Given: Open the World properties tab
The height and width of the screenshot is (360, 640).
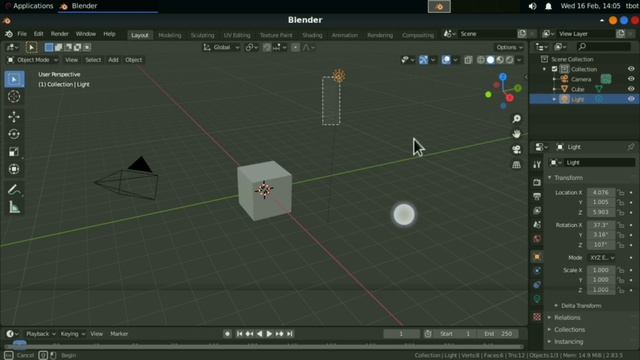Looking at the screenshot, I should tap(537, 239).
